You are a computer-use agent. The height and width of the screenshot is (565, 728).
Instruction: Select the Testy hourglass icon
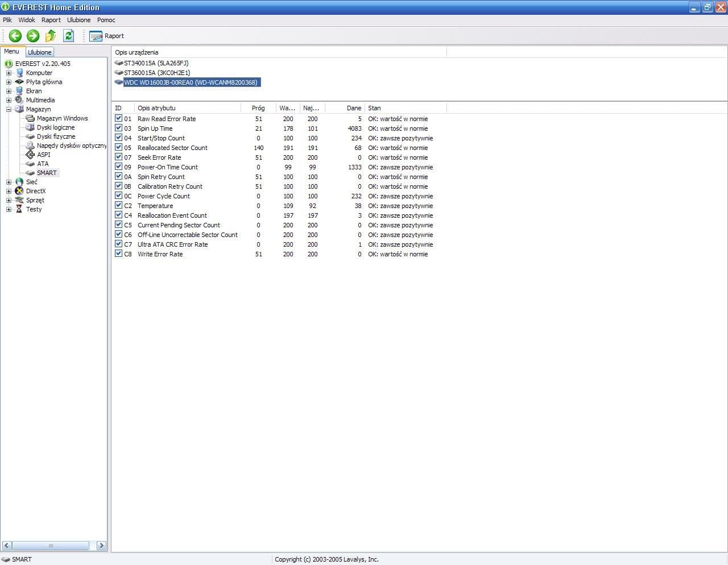20,209
